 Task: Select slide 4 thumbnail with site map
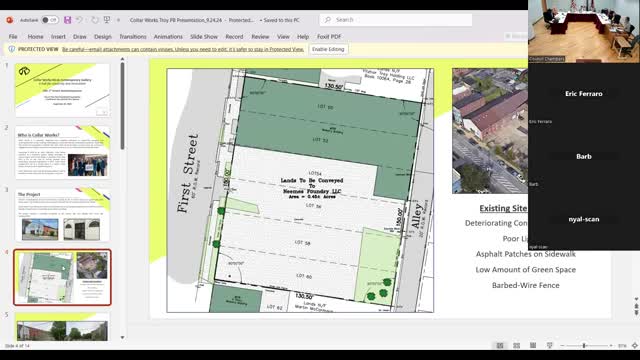coord(62,277)
